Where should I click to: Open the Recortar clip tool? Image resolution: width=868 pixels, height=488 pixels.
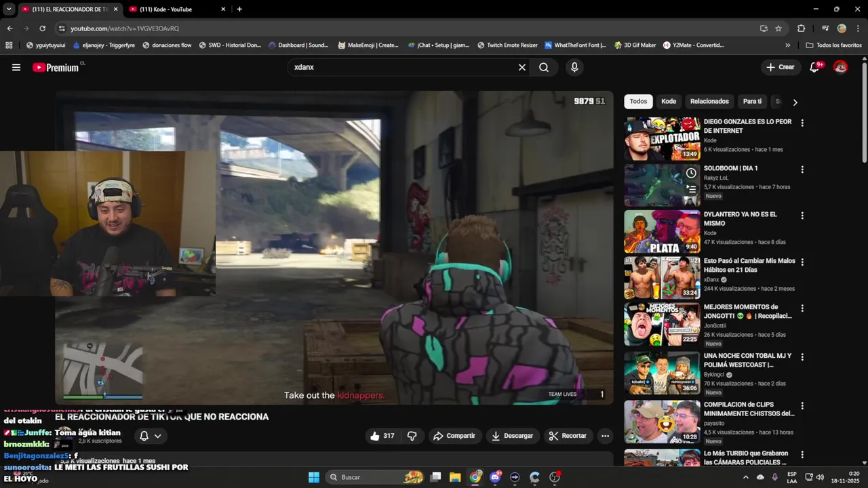tap(568, 436)
